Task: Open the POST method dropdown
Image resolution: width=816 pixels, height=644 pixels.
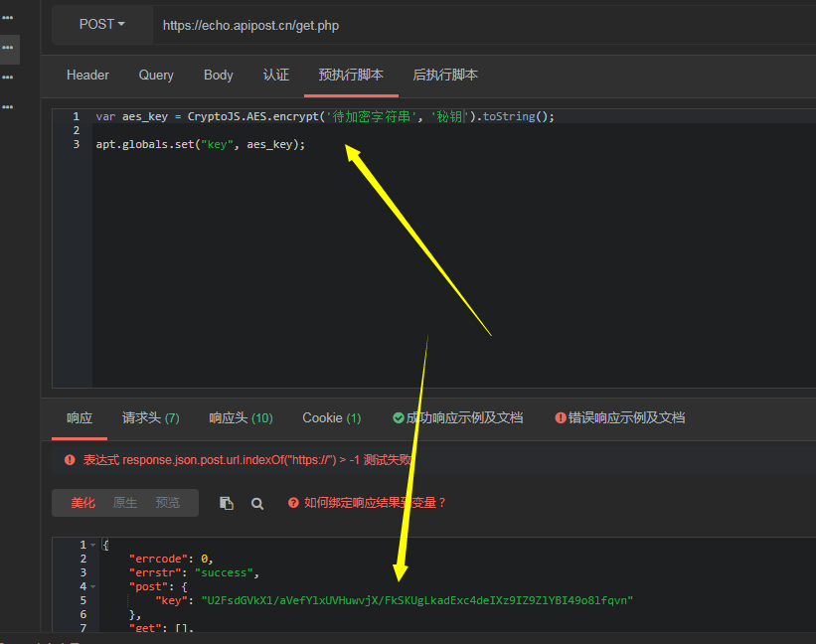Action: coord(102,25)
